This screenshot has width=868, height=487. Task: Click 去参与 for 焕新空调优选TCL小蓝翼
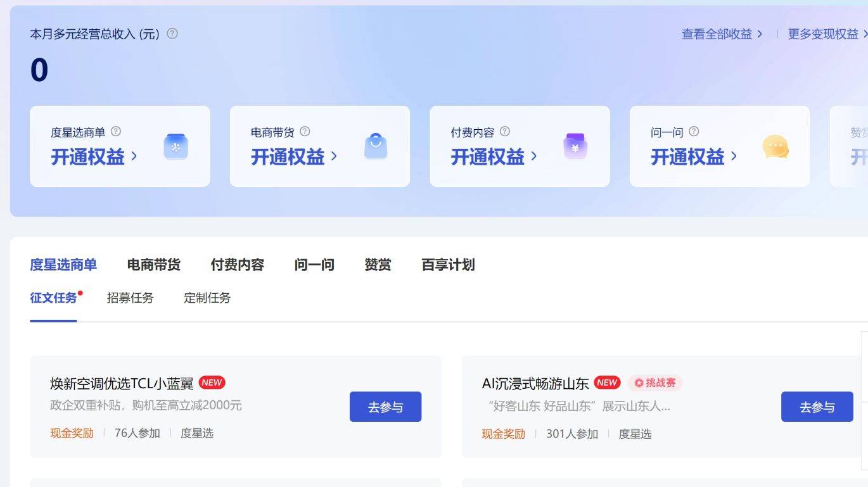(x=385, y=407)
